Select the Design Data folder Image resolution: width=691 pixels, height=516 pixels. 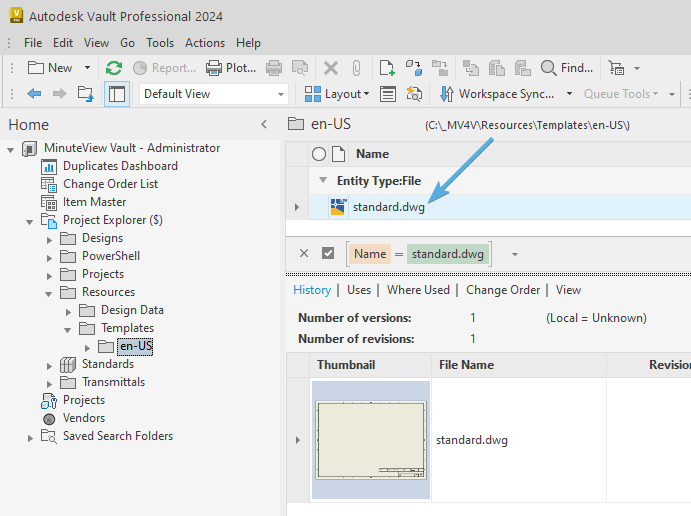[x=132, y=310]
